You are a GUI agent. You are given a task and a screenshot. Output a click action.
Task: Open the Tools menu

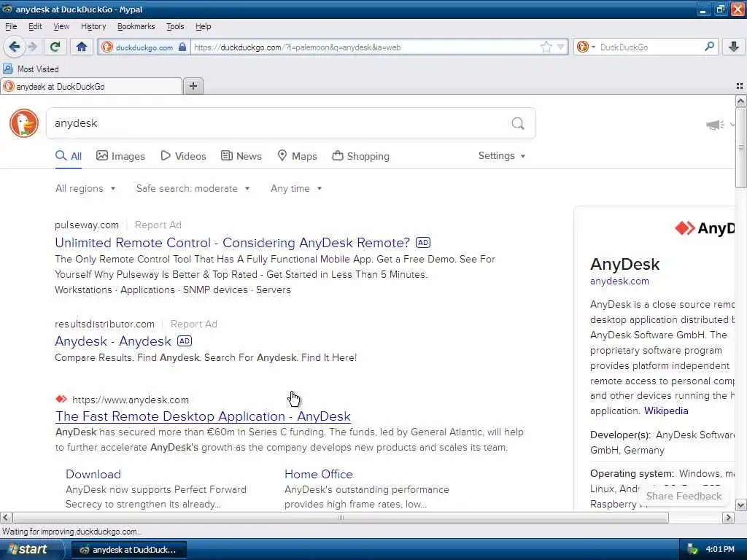coord(175,26)
